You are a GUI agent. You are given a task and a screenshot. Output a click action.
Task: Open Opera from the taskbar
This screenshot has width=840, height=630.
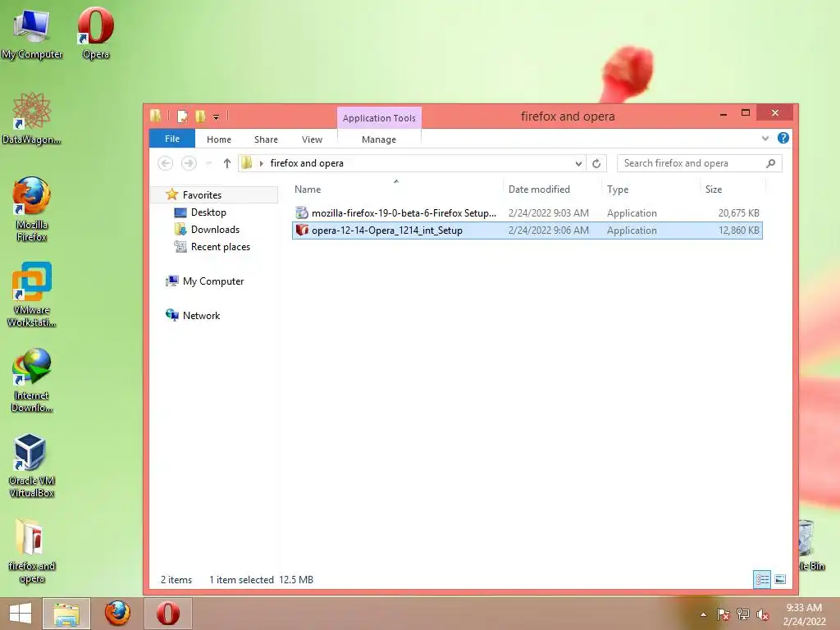(x=167, y=614)
